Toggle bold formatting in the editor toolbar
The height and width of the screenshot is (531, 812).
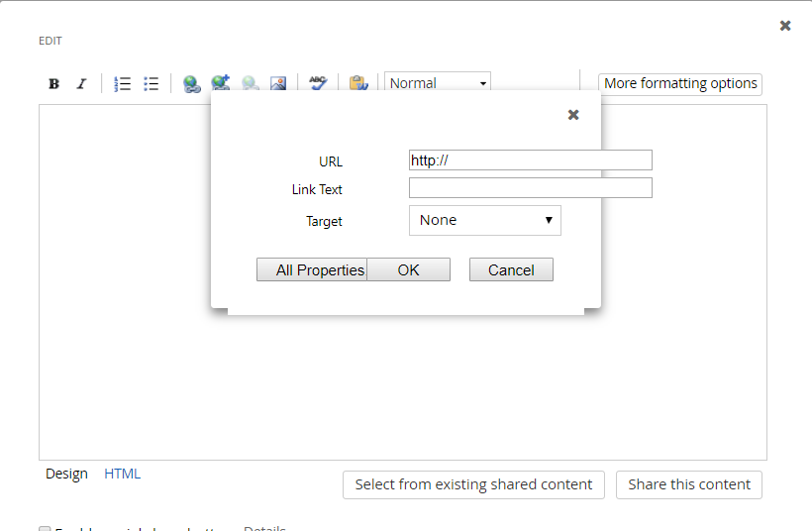click(x=53, y=83)
